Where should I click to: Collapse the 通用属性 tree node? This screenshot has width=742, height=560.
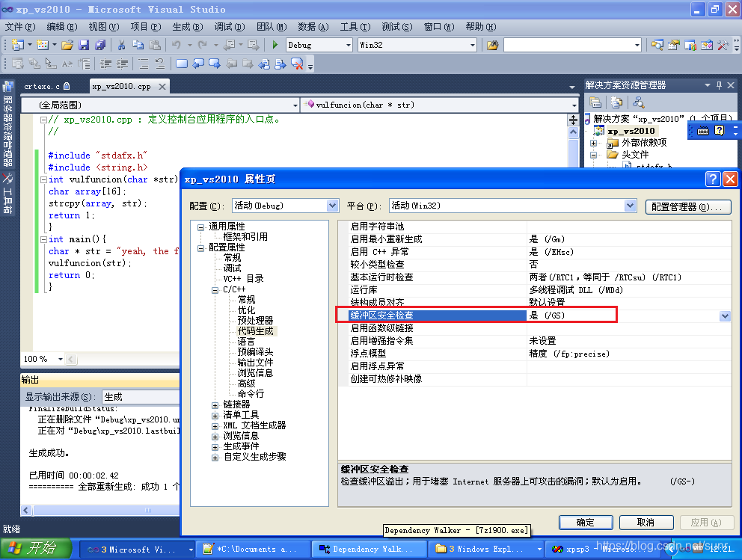coord(200,227)
